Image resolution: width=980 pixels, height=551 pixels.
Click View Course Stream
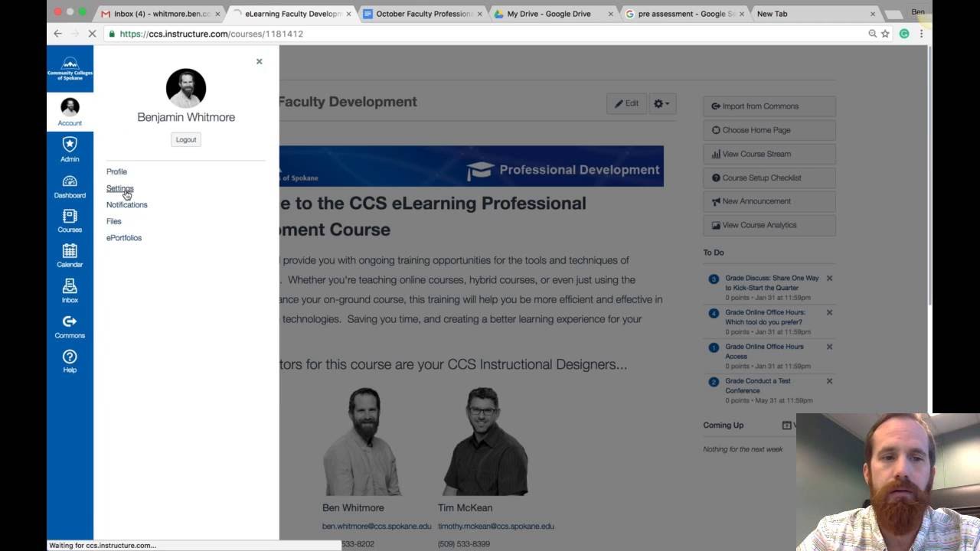pos(769,154)
